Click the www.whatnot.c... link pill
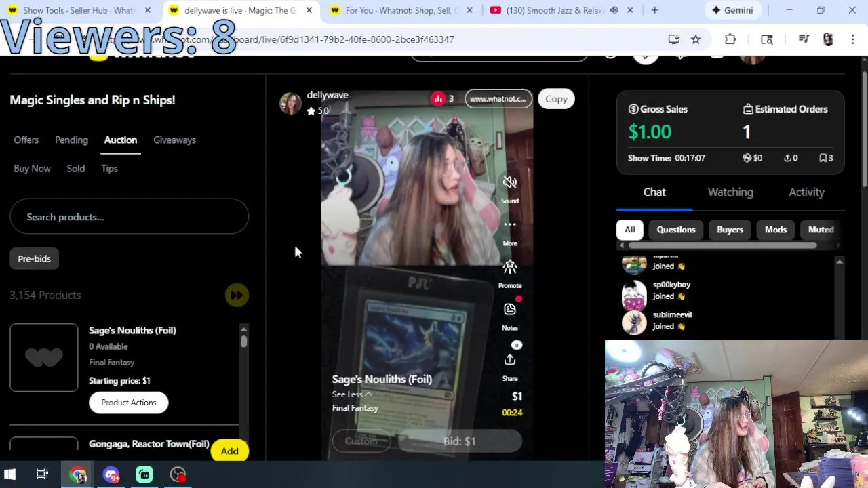Viewport: 868px width, 488px height. coord(498,99)
